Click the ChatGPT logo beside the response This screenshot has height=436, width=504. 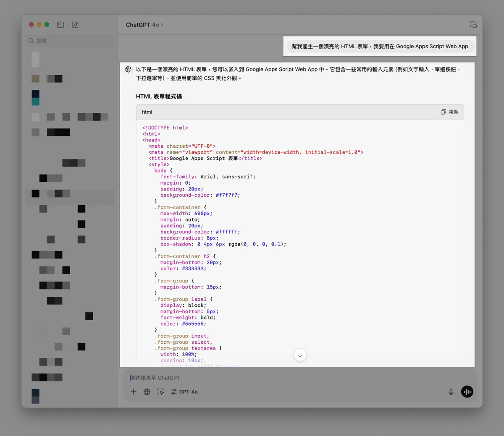coord(129,69)
